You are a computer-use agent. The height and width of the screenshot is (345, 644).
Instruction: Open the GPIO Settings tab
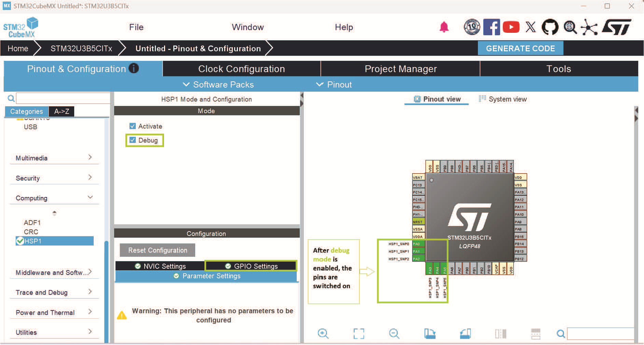251,266
